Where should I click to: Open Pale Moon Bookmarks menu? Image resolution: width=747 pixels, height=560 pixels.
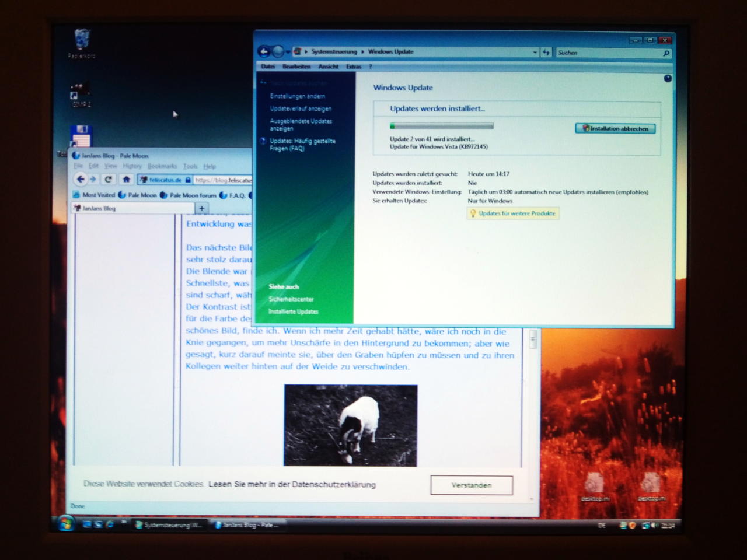162,166
